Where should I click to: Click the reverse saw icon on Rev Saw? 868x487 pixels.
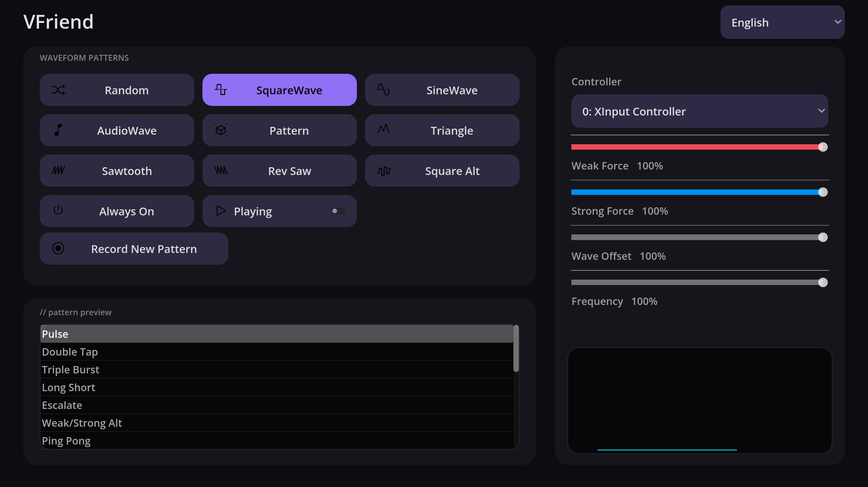click(x=221, y=170)
